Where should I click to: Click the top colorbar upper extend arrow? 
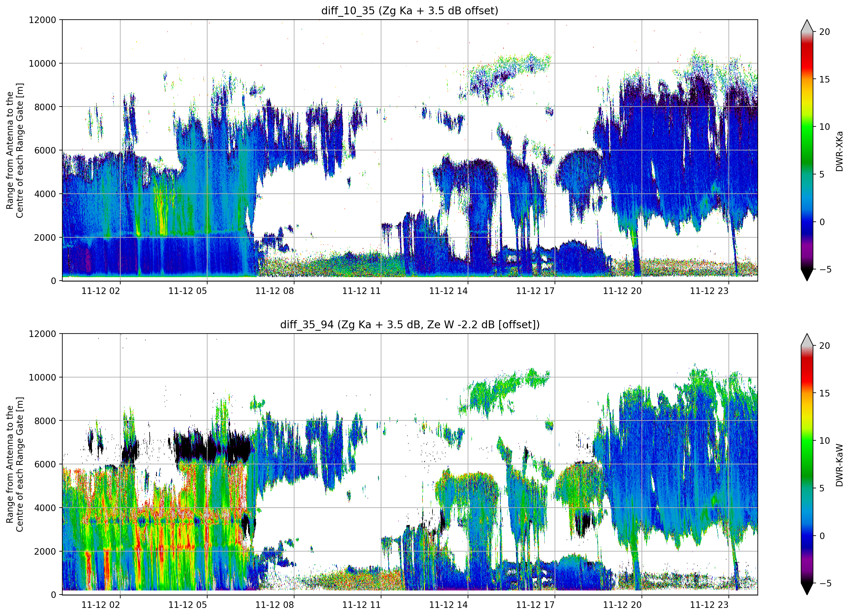click(x=807, y=26)
